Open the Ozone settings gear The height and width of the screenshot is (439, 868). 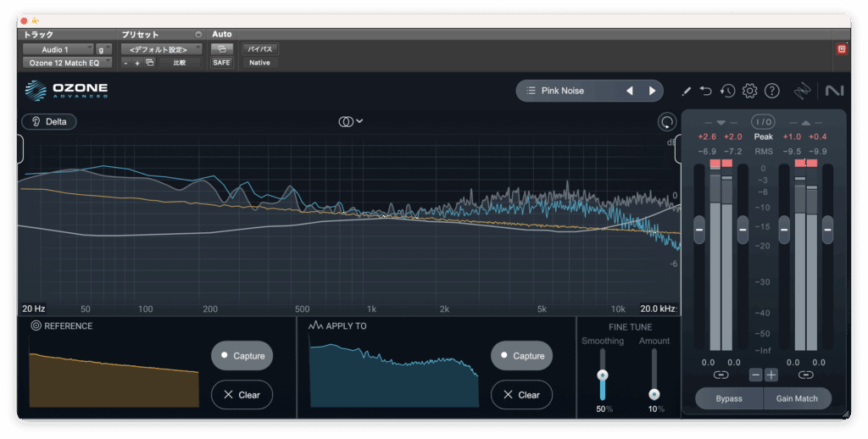[x=749, y=91]
